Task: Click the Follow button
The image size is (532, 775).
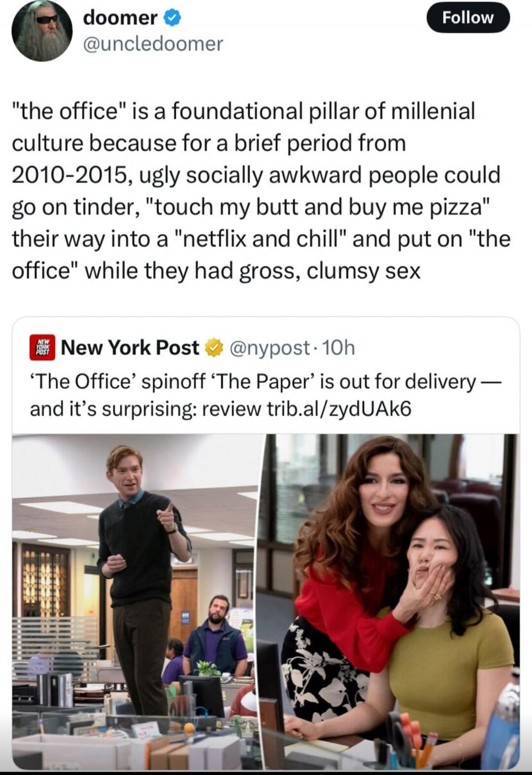Action: 468,17
